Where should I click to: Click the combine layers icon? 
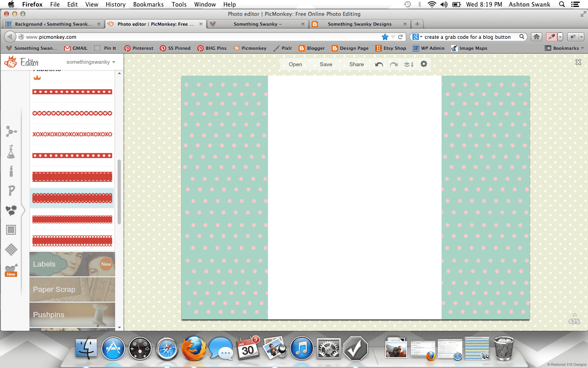coord(409,65)
